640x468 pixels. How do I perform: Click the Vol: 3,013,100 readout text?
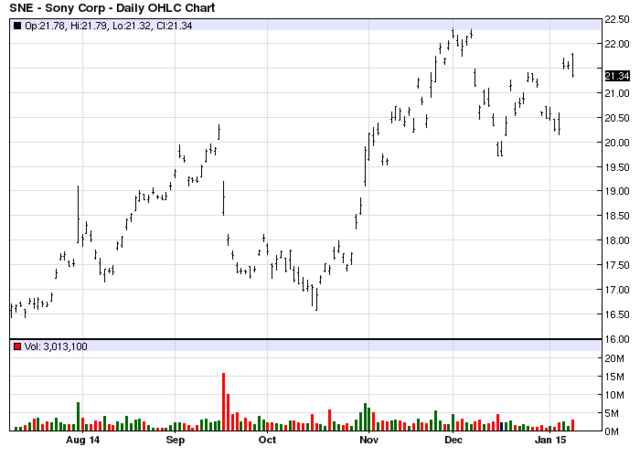pos(56,347)
